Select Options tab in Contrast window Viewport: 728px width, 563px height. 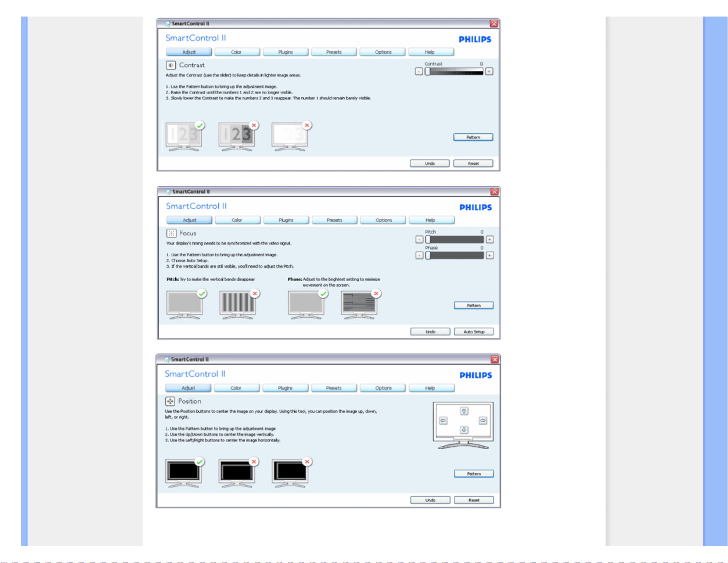(x=383, y=52)
